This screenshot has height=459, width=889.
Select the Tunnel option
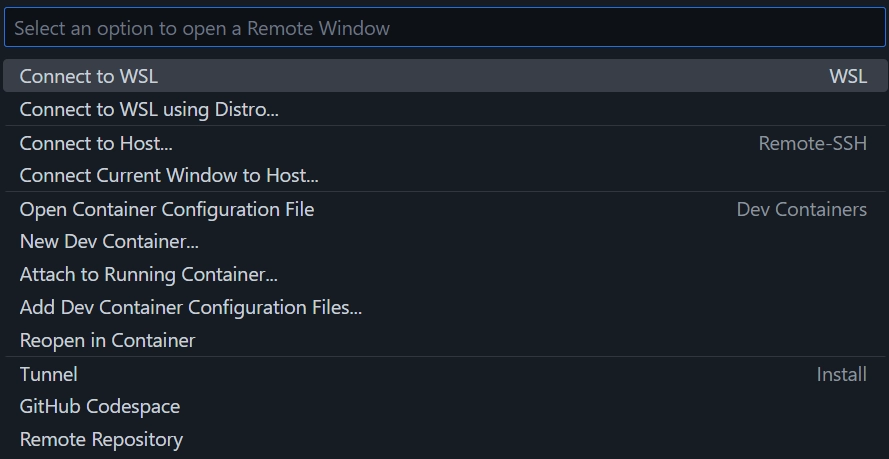tap(49, 374)
